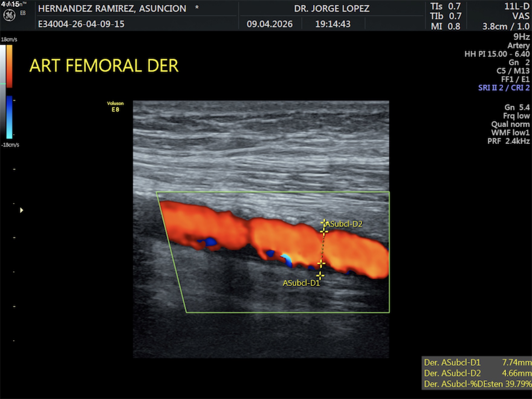Click the patient name HERNANDEZ RAMIREZ, ASUNCION

tap(112, 8)
